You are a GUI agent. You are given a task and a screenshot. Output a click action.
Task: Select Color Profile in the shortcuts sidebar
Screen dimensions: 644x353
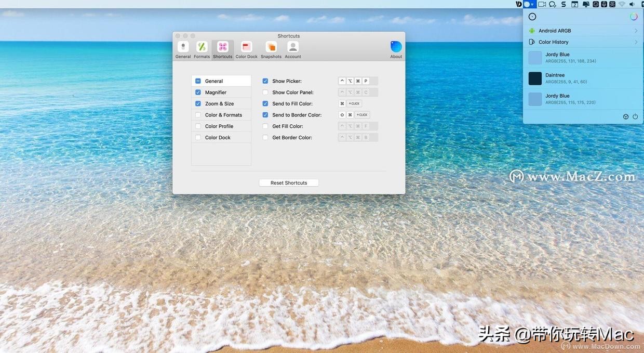217,126
